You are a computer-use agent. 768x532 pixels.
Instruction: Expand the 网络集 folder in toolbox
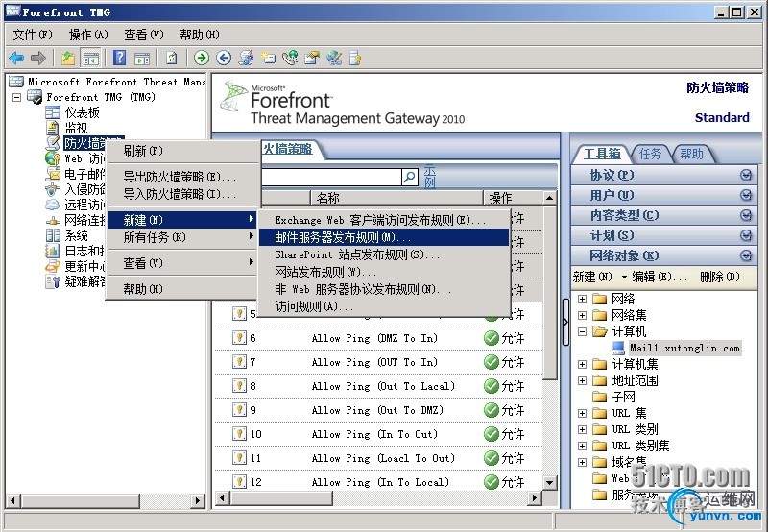tap(582, 315)
